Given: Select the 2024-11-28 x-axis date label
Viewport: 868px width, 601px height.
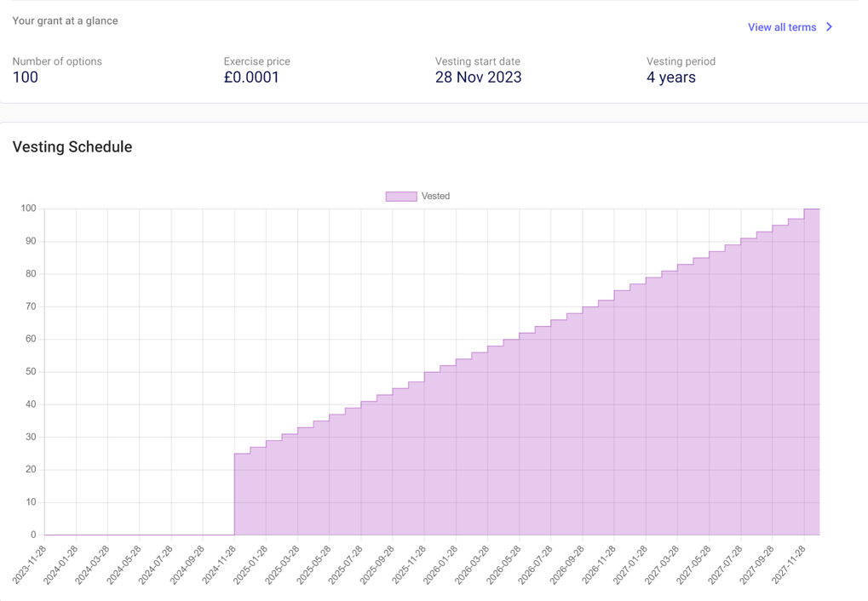Looking at the screenshot, I should [x=221, y=564].
